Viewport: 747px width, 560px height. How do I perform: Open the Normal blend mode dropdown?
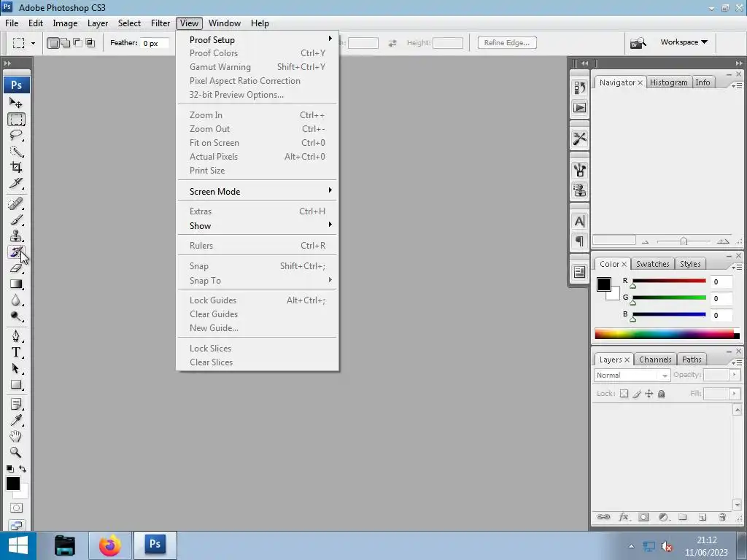click(x=632, y=376)
